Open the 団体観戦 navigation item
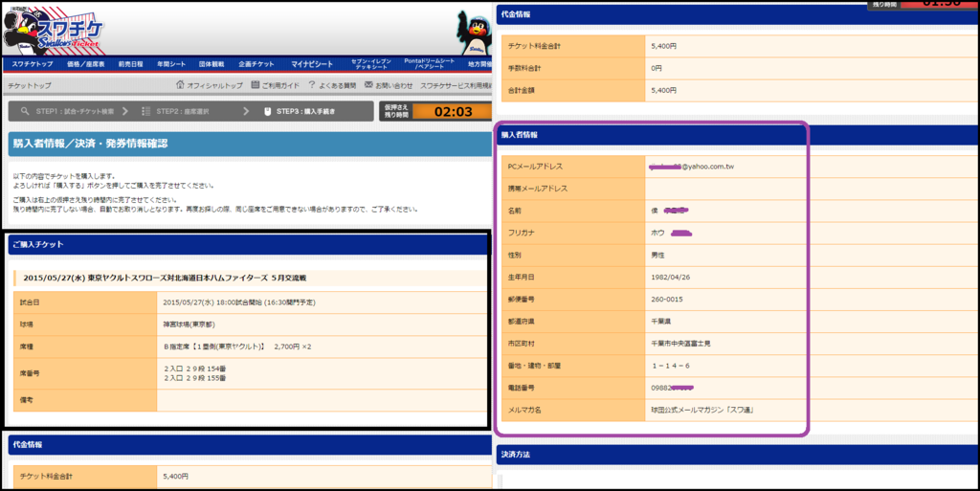 click(x=212, y=64)
